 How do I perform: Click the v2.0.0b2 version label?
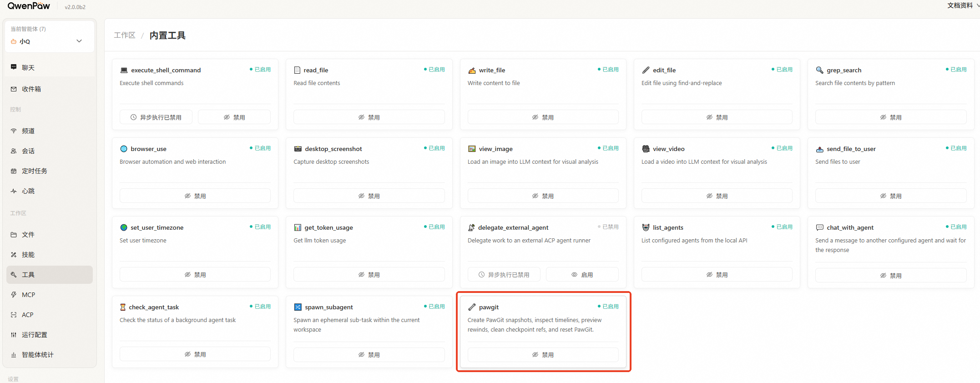click(75, 7)
